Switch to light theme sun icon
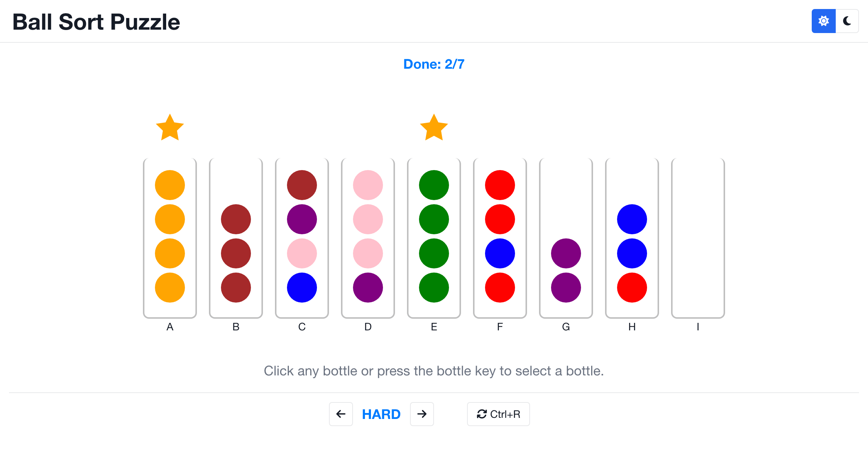Viewport: 868px width, 452px height. tap(823, 21)
